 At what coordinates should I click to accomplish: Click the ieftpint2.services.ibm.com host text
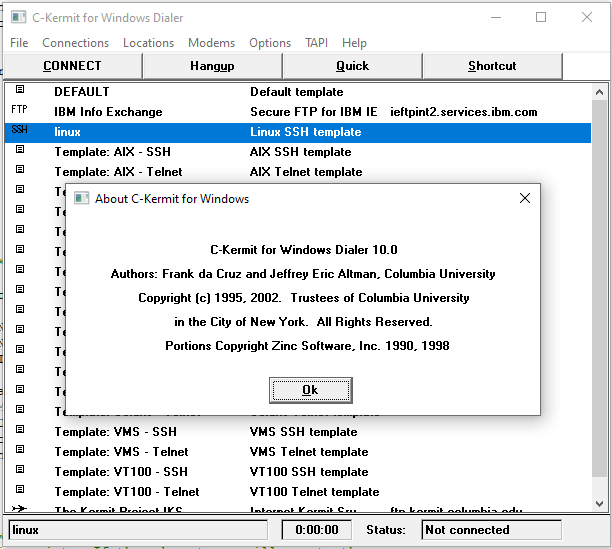tap(464, 112)
